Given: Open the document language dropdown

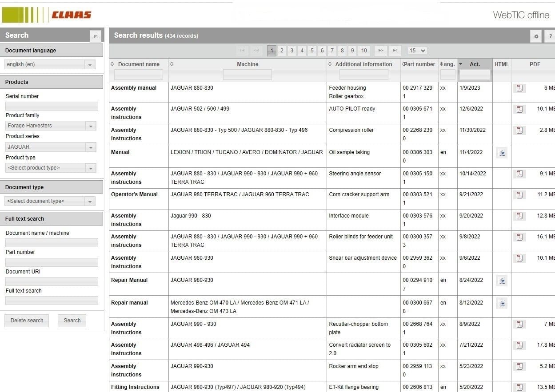Looking at the screenshot, I should click(x=92, y=64).
